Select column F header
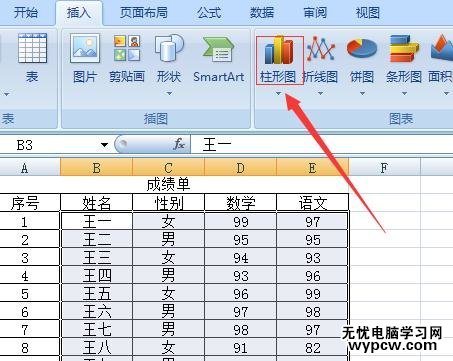 click(x=384, y=168)
